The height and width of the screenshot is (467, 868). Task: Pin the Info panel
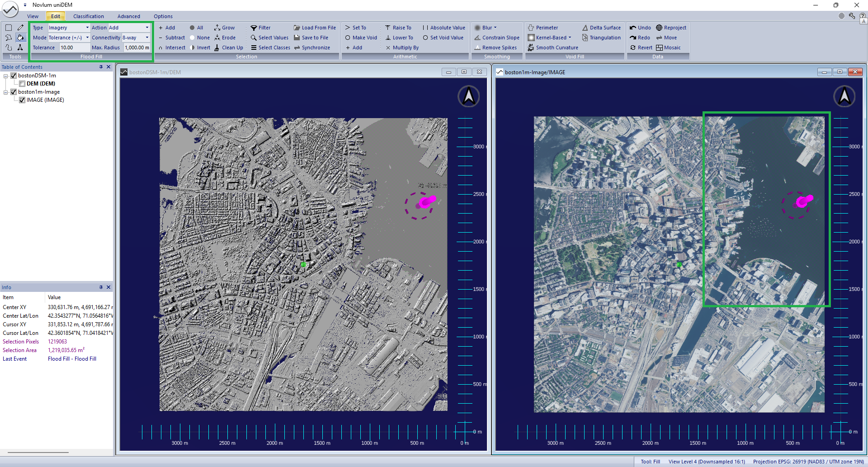coord(101,287)
